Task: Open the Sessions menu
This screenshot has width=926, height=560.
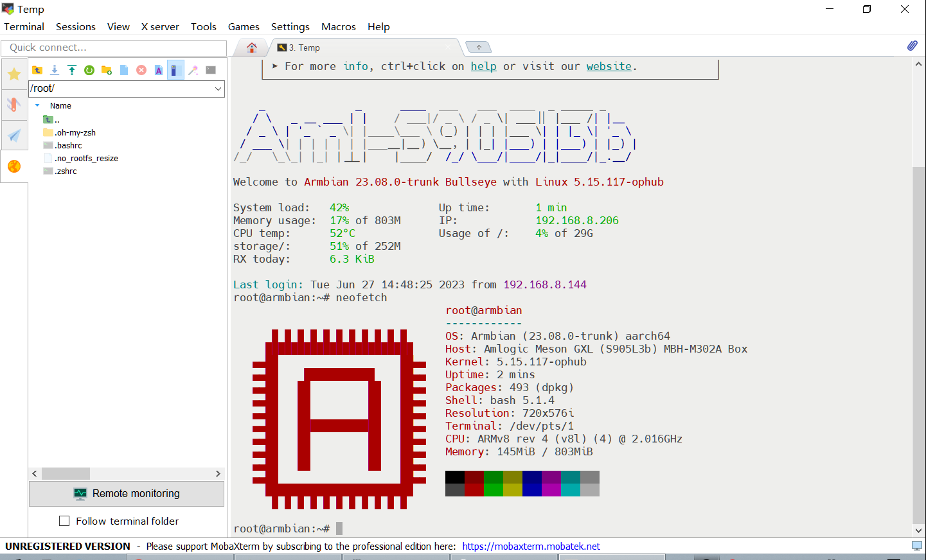Action: click(75, 27)
